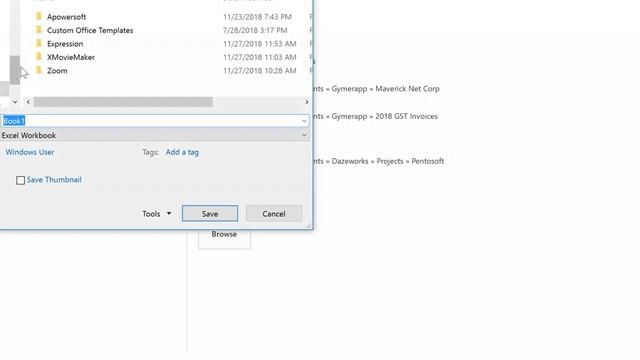Image resolution: width=640 pixels, height=360 pixels.
Task: Select the Expression folder icon
Action: pos(39,43)
